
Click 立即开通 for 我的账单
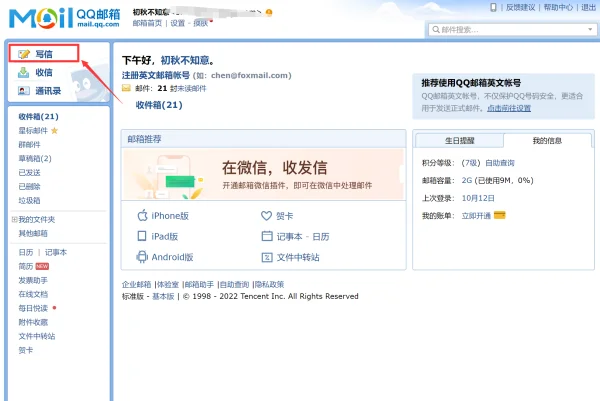tap(476, 216)
